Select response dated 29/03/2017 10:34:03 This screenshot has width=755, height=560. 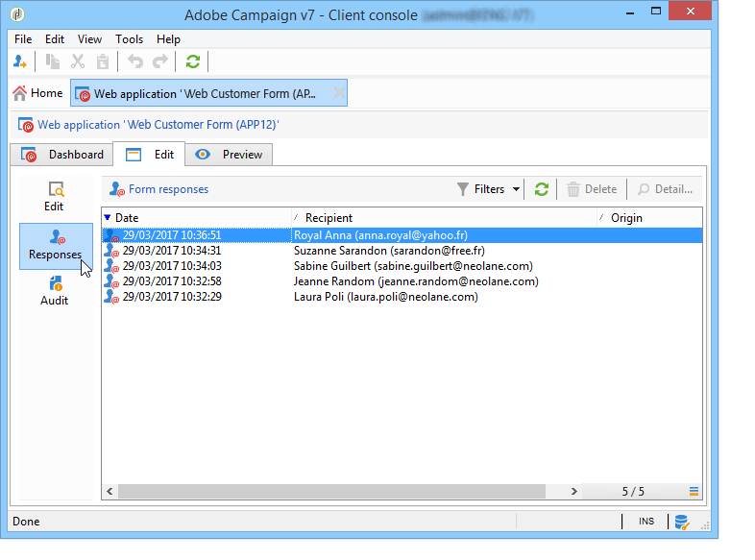tap(172, 266)
